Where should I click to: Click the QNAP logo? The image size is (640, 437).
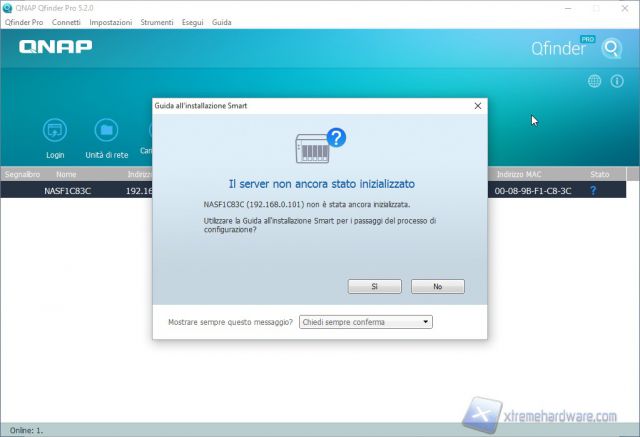[55, 46]
